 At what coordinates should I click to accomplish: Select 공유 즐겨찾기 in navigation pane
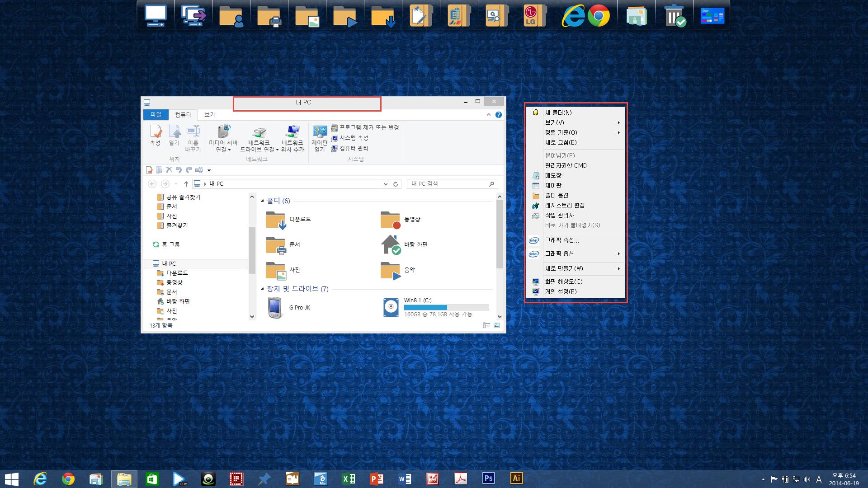coord(179,197)
